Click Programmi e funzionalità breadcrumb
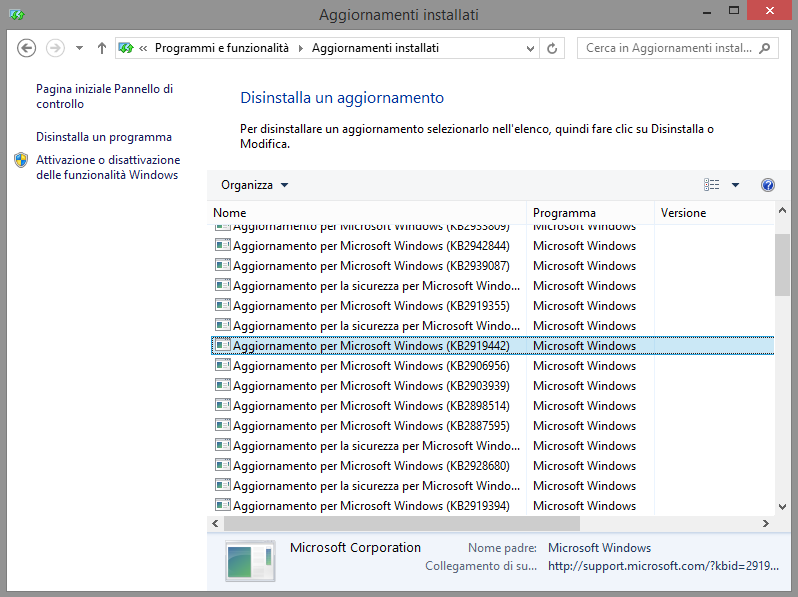 (x=221, y=48)
